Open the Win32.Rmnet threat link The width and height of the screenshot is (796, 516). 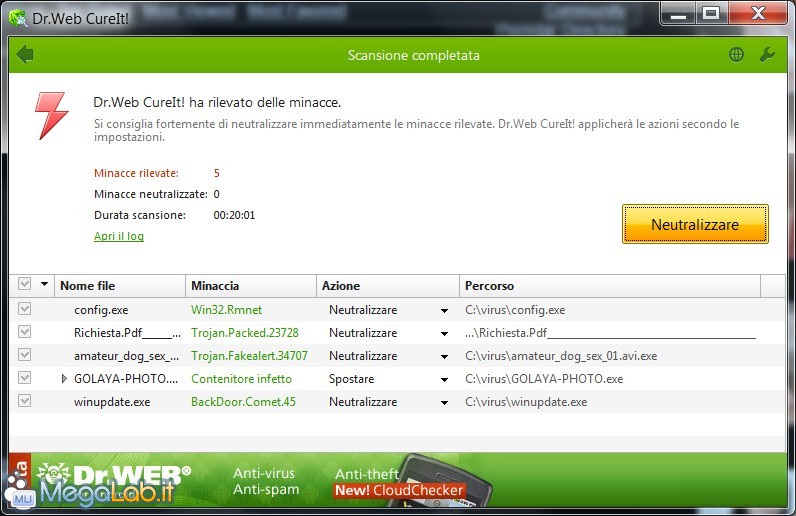pyautogui.click(x=226, y=310)
